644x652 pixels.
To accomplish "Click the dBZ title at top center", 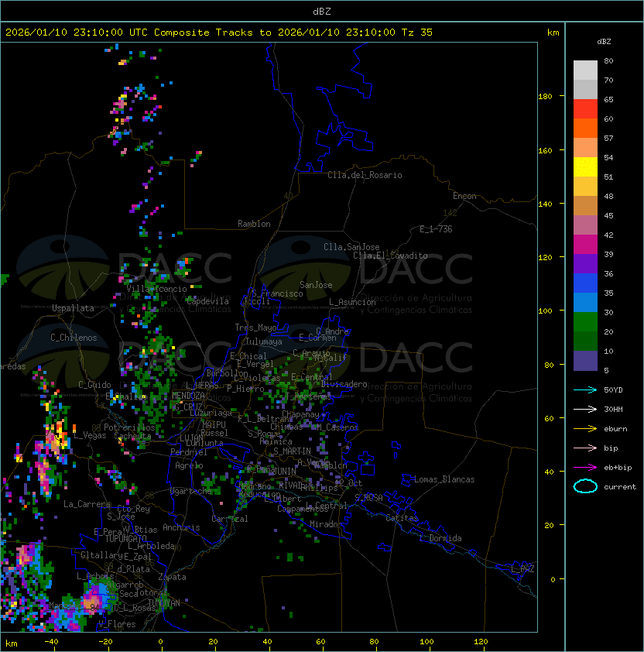I will point(322,11).
